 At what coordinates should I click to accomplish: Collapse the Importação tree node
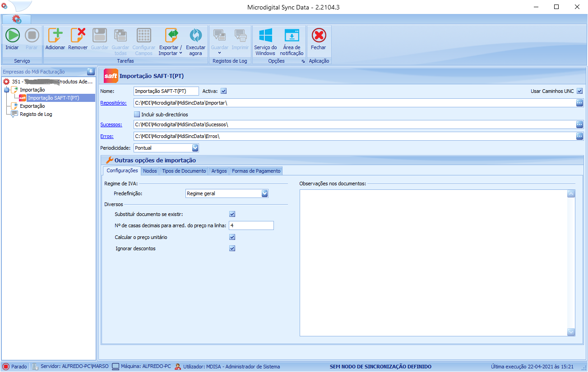pyautogui.click(x=6, y=90)
